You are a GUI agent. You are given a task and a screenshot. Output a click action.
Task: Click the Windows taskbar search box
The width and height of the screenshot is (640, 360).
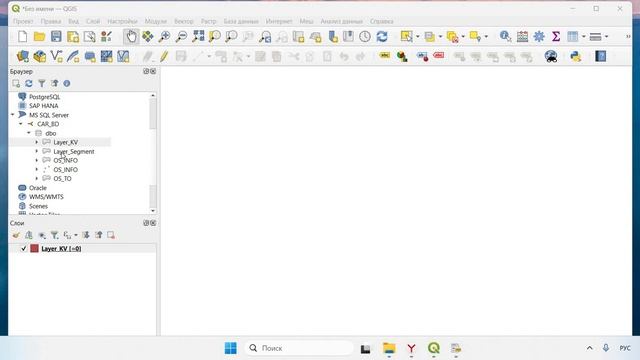click(x=299, y=348)
